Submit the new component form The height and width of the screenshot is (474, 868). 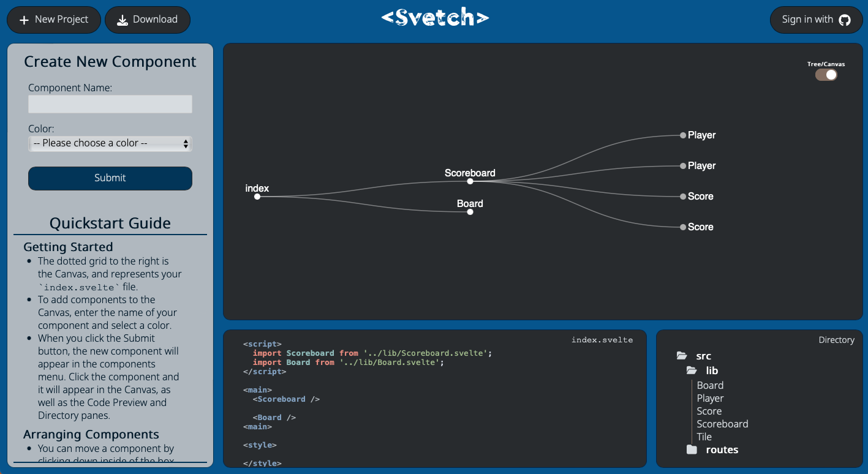[x=110, y=178]
